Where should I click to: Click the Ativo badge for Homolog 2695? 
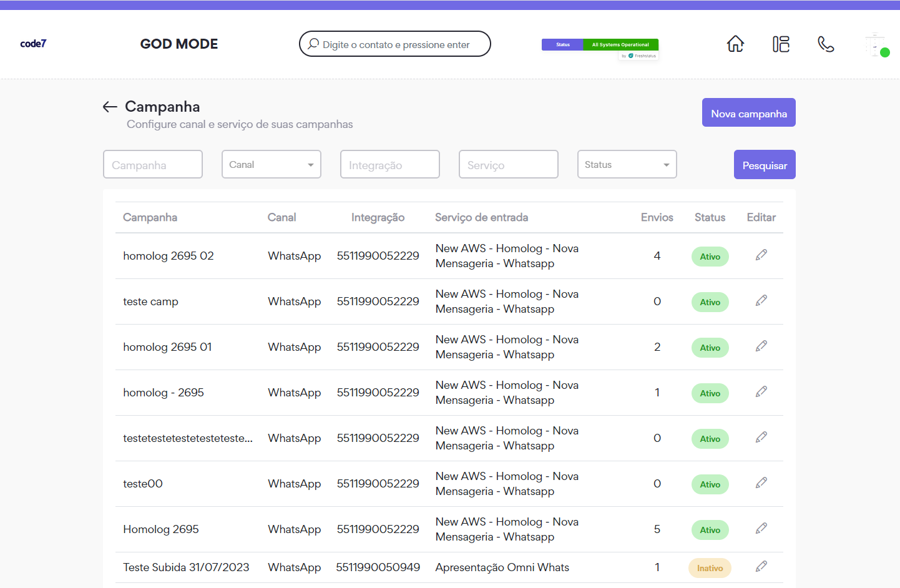tap(710, 530)
